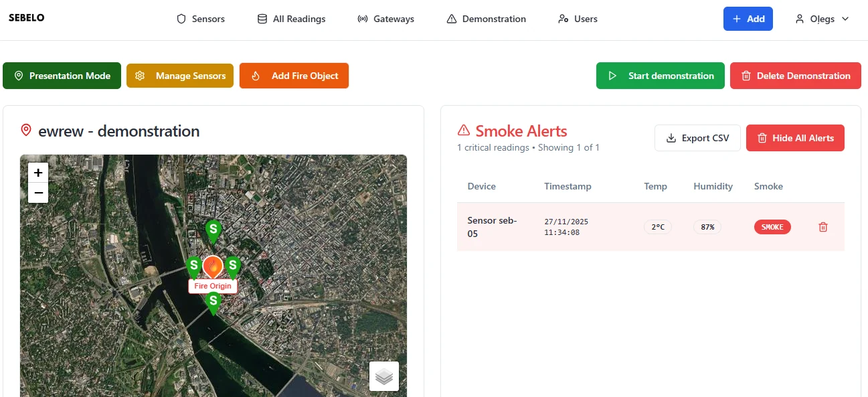The image size is (868, 397).
Task: Click the red SMOKE status badge
Action: click(772, 227)
